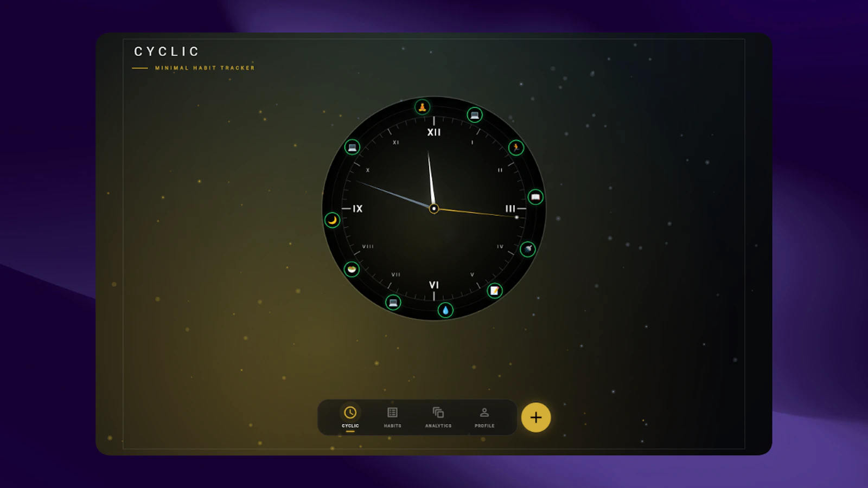Click the laptop habit icon near XI

(352, 147)
